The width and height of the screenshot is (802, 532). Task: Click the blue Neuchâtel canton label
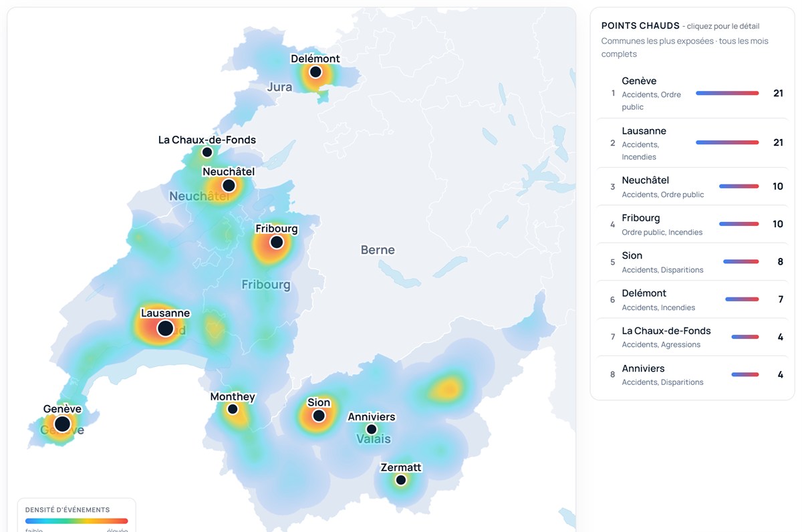(200, 196)
